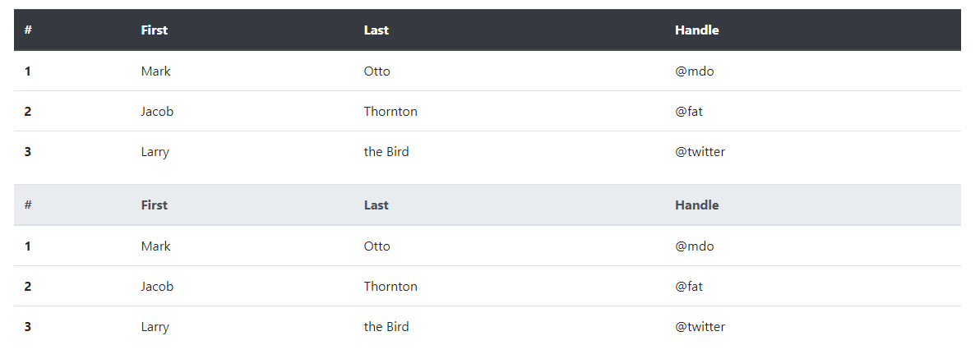Viewport: 980px width, 359px height.
Task: Select the 'First' header in the light-gray table
Action: (x=154, y=205)
